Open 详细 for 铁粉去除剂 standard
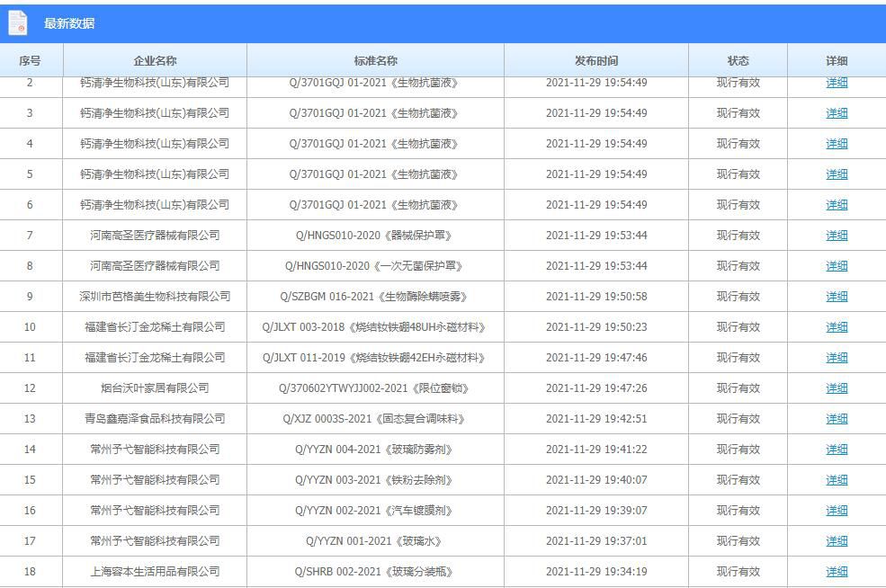 point(836,480)
